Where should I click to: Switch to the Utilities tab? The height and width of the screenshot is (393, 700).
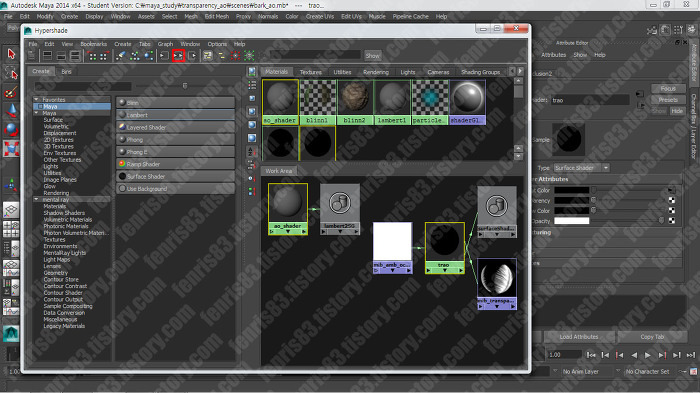342,72
